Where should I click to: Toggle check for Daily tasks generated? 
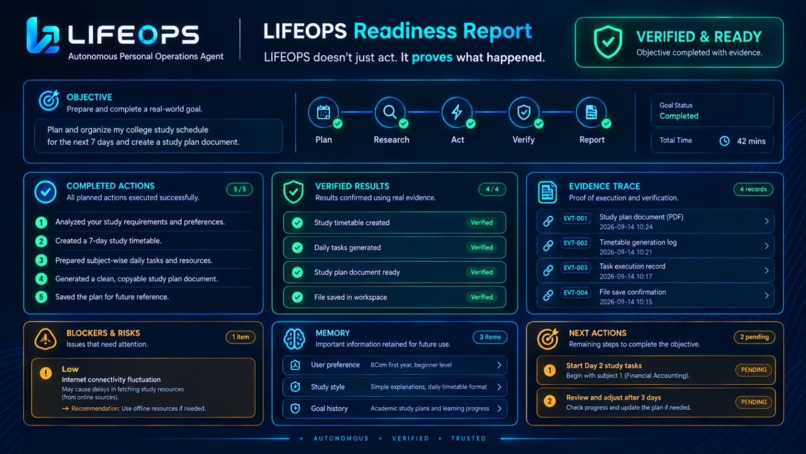coord(297,247)
